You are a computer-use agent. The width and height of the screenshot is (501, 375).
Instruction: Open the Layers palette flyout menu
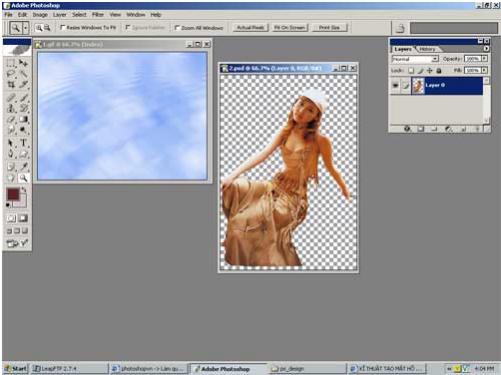486,49
